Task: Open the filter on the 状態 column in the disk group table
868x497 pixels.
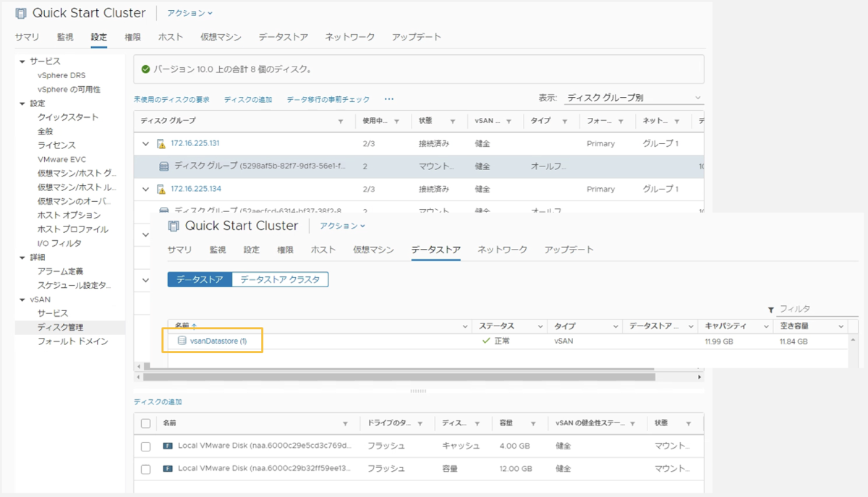Action: pos(453,122)
